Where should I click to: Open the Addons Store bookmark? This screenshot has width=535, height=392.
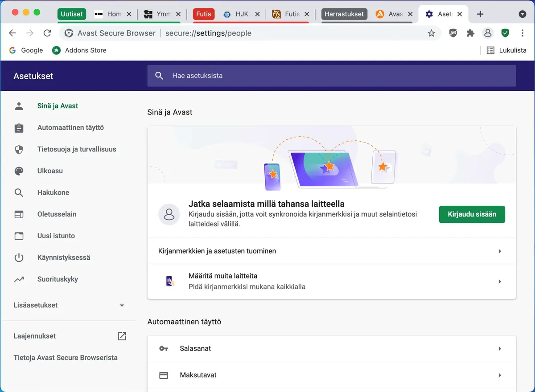(79, 50)
